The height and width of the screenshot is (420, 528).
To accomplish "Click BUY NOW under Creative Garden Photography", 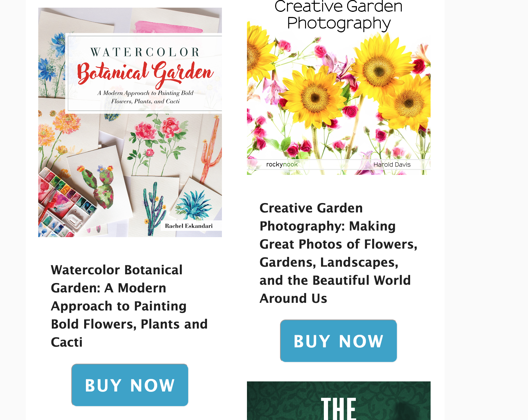I will point(338,341).
